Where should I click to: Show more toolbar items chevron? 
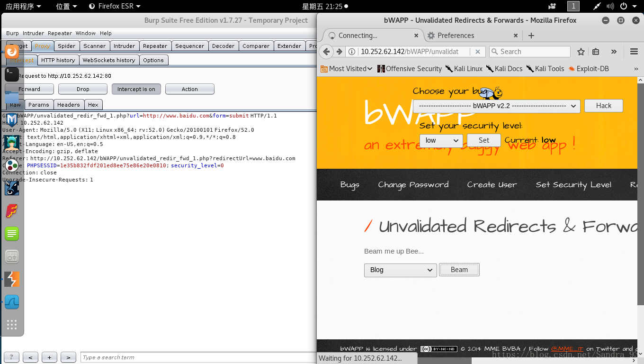pos(614,52)
